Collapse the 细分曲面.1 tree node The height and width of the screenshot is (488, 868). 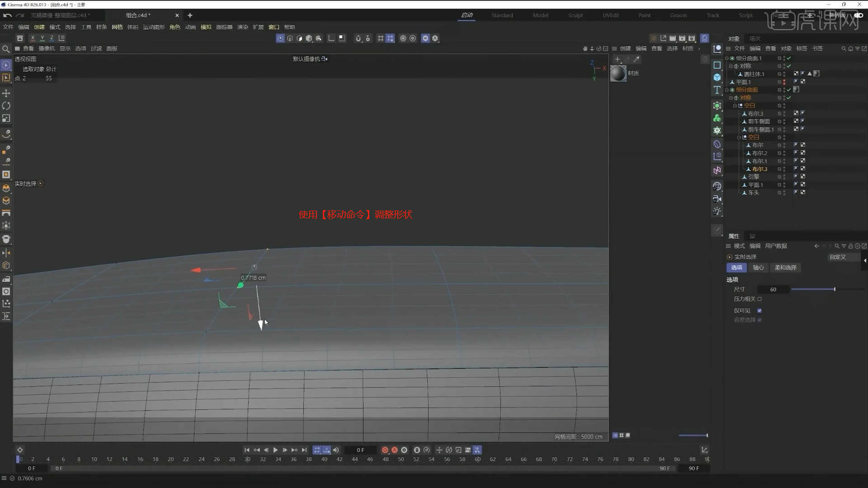click(726, 58)
